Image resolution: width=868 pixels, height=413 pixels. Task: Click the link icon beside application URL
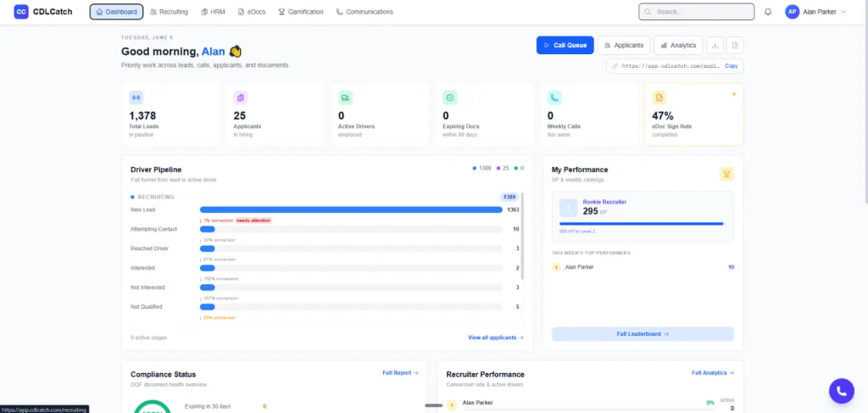pyautogui.click(x=615, y=66)
